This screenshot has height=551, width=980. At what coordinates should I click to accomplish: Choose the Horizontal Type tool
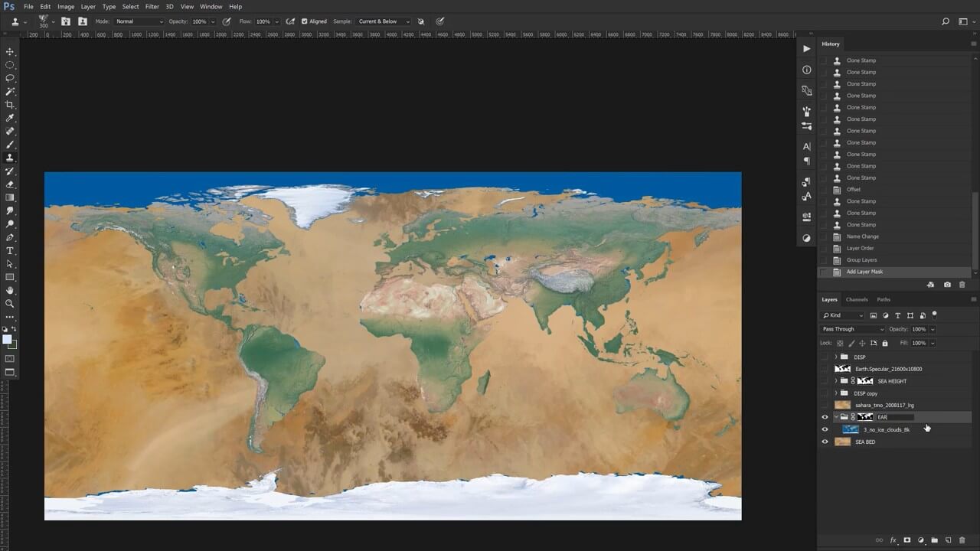10,250
